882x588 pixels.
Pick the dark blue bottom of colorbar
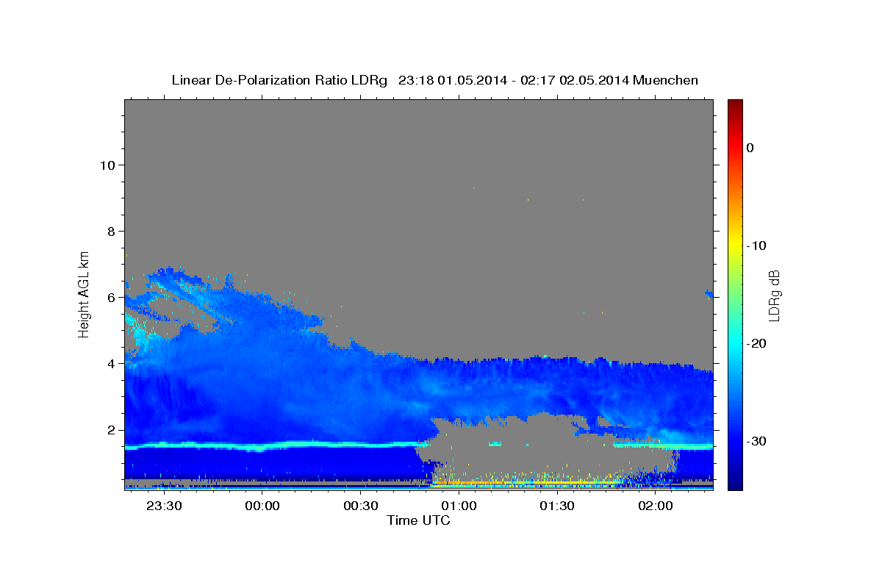click(735, 485)
